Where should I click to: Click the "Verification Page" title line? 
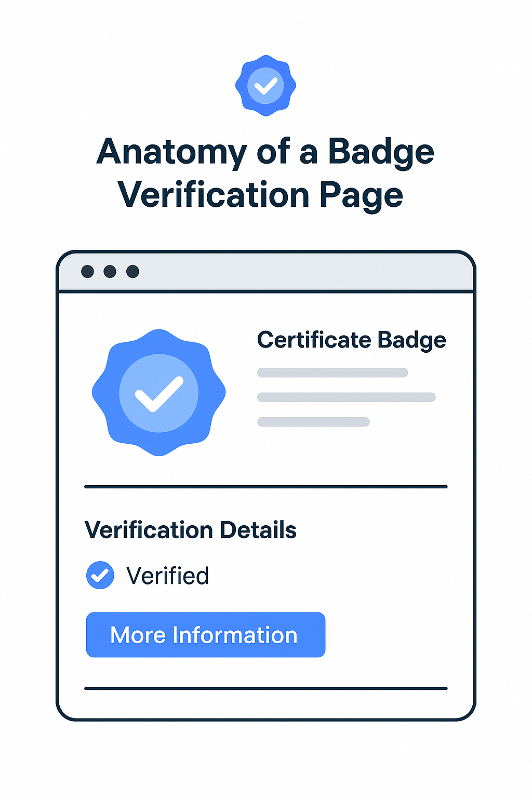tap(260, 195)
